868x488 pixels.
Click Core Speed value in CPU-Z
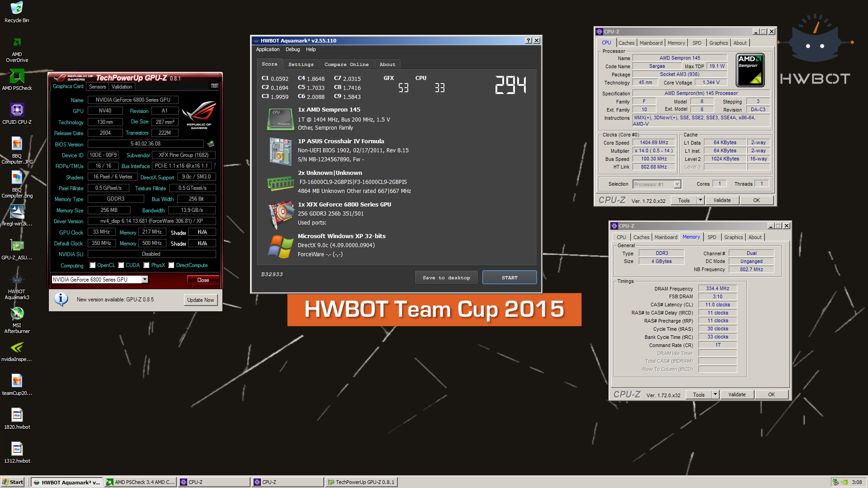tap(654, 142)
